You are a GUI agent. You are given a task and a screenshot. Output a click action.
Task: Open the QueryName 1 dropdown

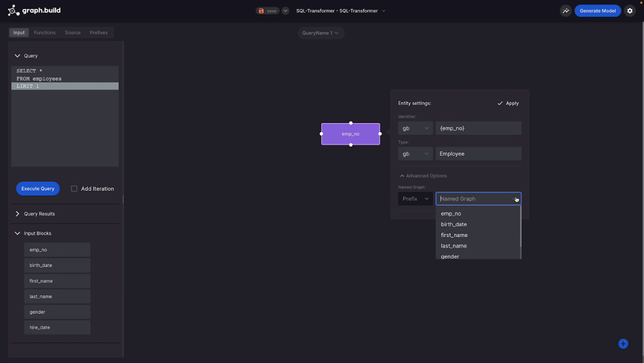pos(321,33)
